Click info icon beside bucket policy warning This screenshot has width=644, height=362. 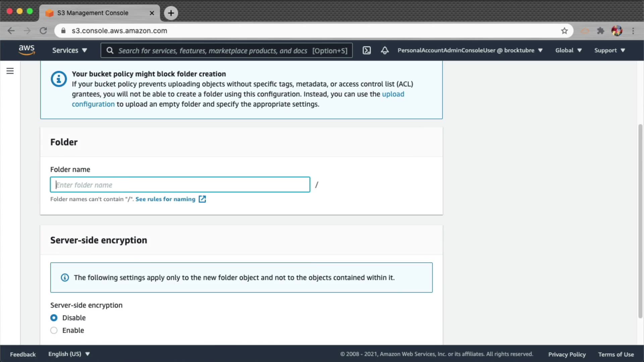pyautogui.click(x=59, y=79)
